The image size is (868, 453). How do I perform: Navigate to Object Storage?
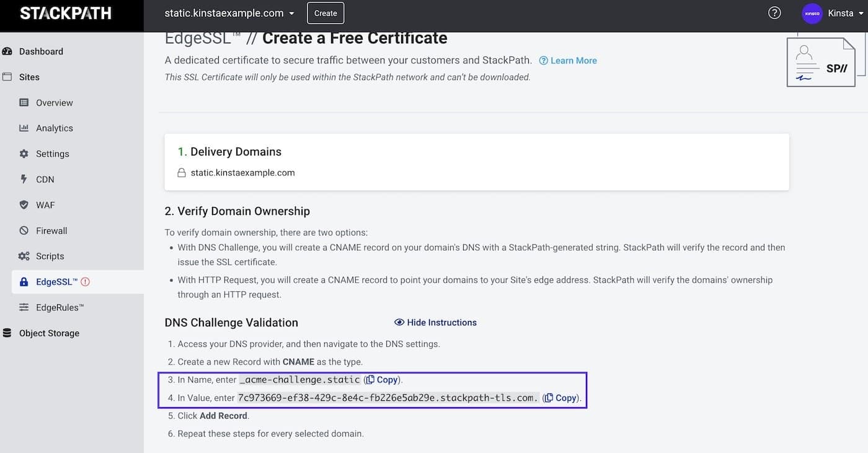click(48, 333)
